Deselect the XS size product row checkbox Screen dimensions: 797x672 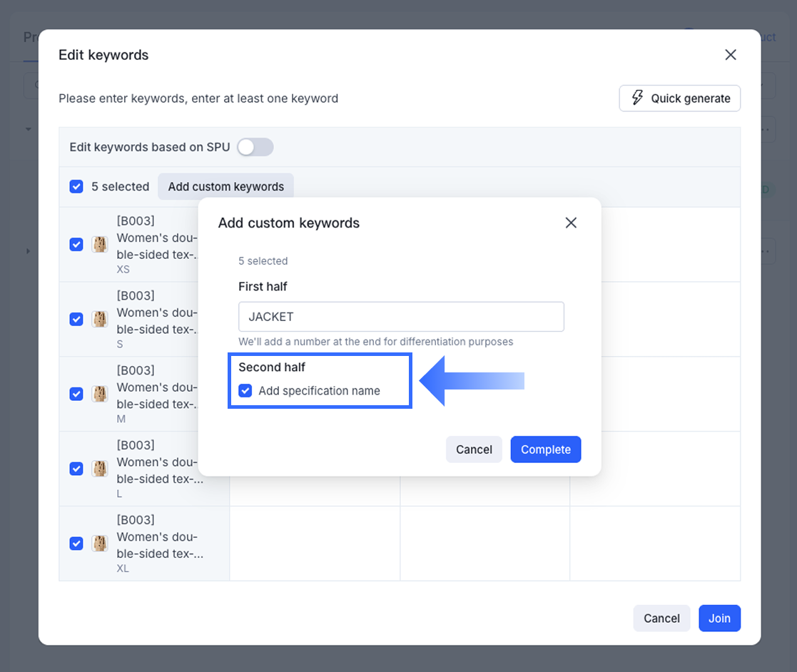click(76, 245)
